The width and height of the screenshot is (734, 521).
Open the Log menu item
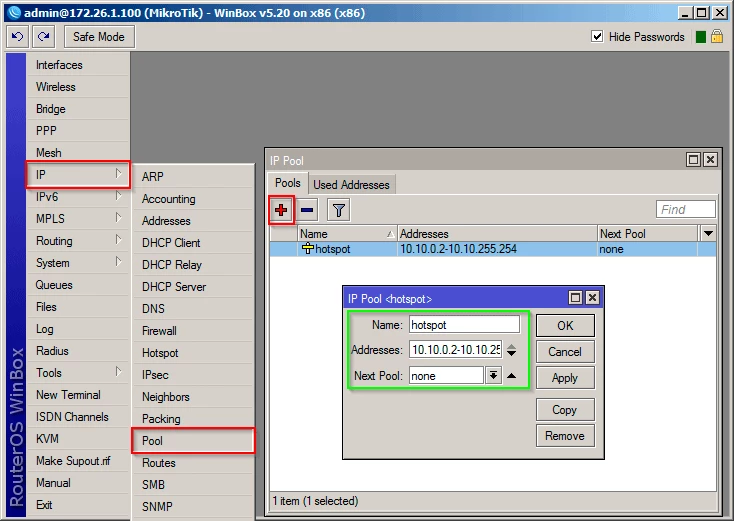[x=78, y=329]
